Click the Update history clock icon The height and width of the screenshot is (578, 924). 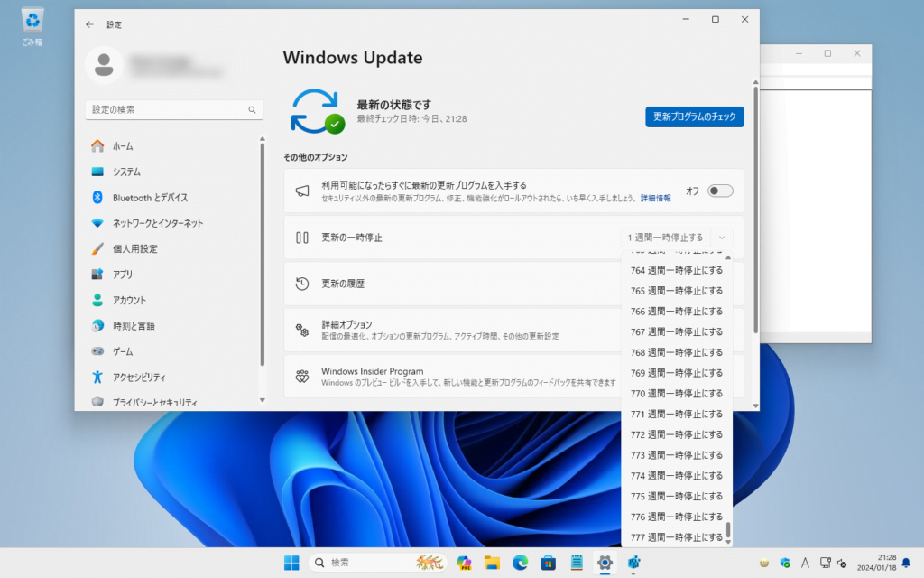pos(302,284)
